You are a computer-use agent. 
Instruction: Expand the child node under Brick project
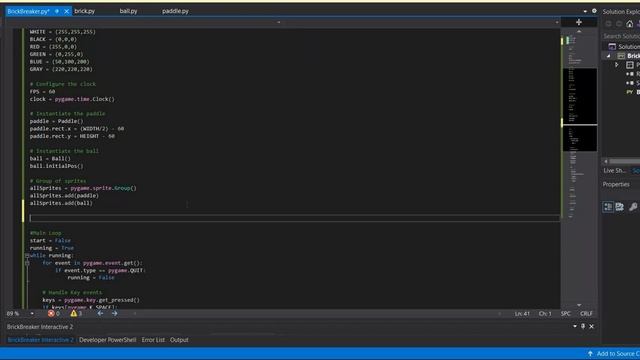click(x=617, y=65)
